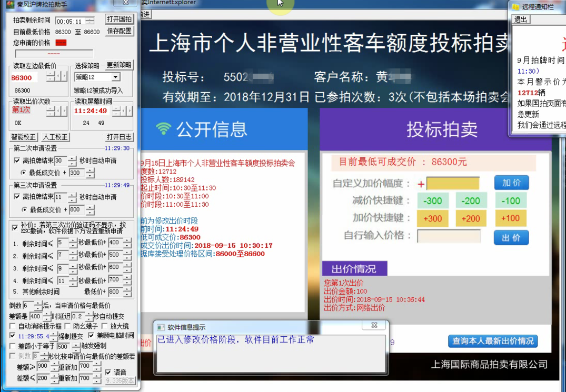
Task: Open the 策略12 strategy dropdown
Action: [x=115, y=77]
